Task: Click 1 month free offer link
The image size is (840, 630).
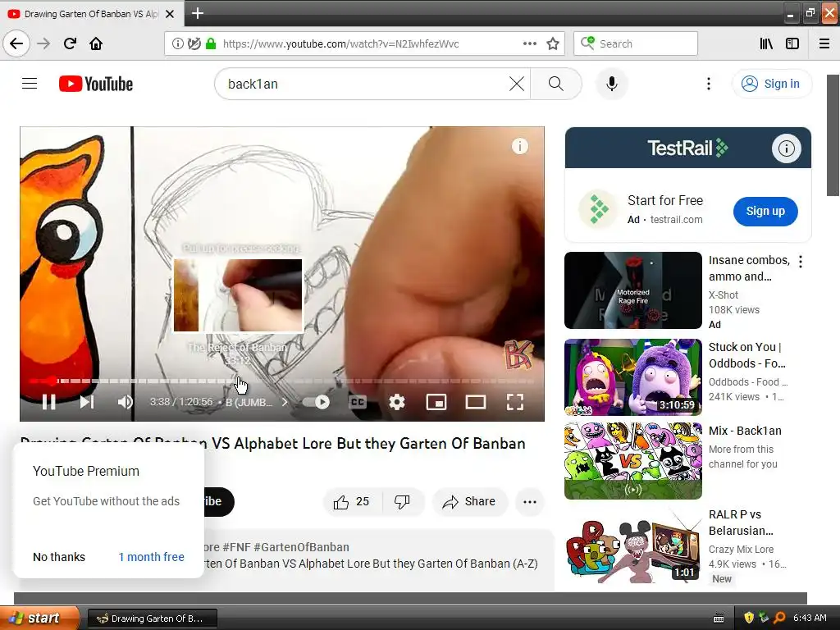Action: (151, 557)
